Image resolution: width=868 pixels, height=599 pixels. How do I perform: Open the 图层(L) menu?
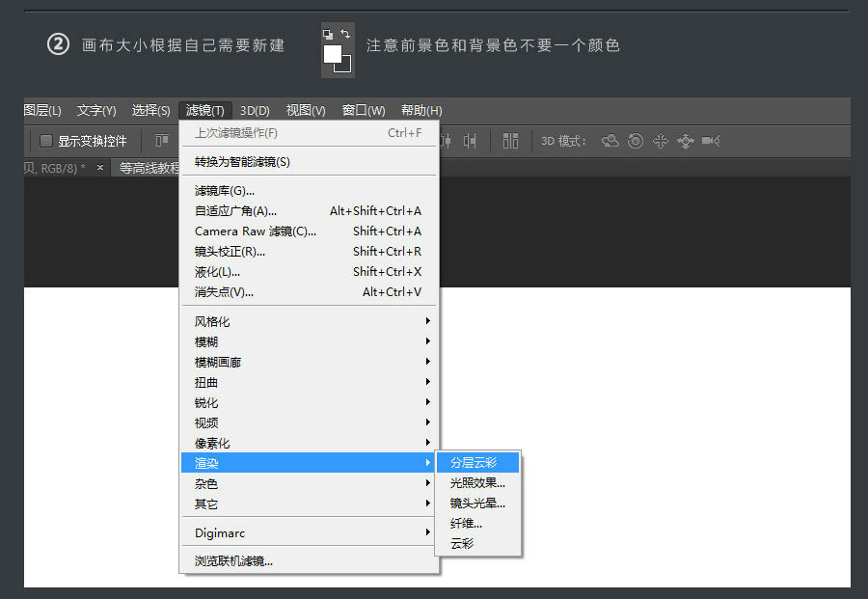point(42,110)
